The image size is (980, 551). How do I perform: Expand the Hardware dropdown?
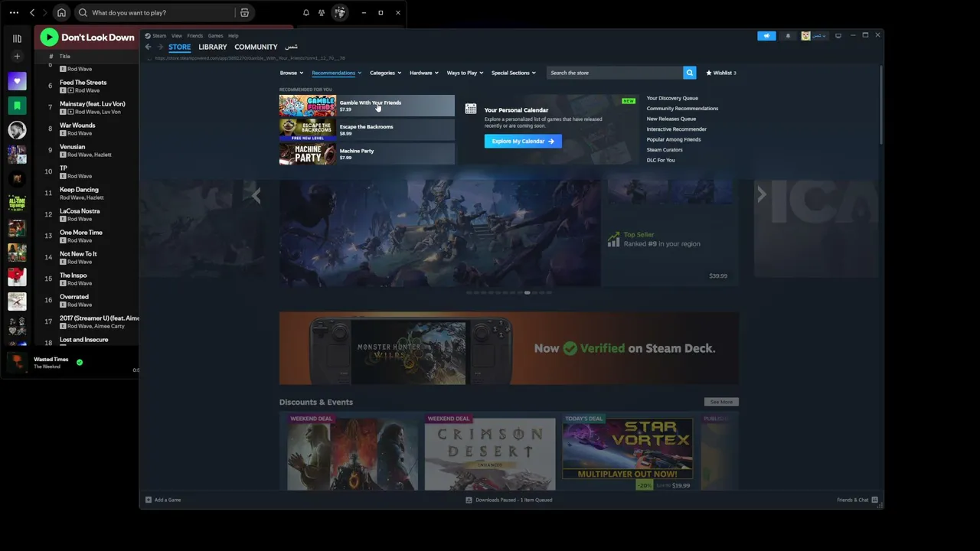[x=424, y=73]
